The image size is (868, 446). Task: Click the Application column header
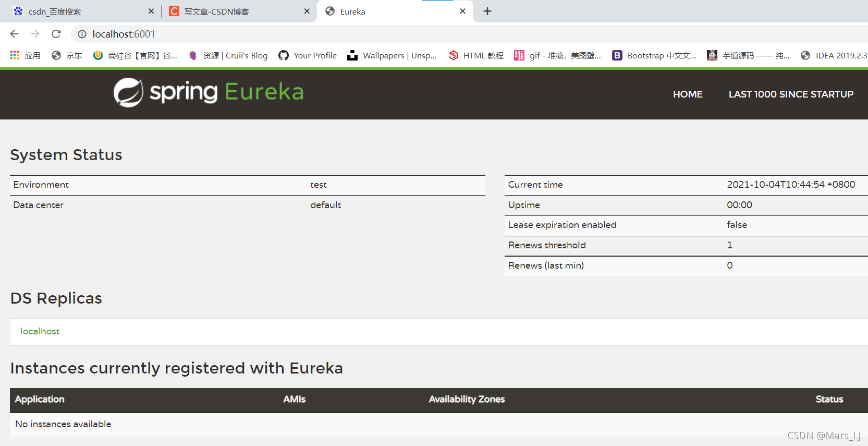40,399
